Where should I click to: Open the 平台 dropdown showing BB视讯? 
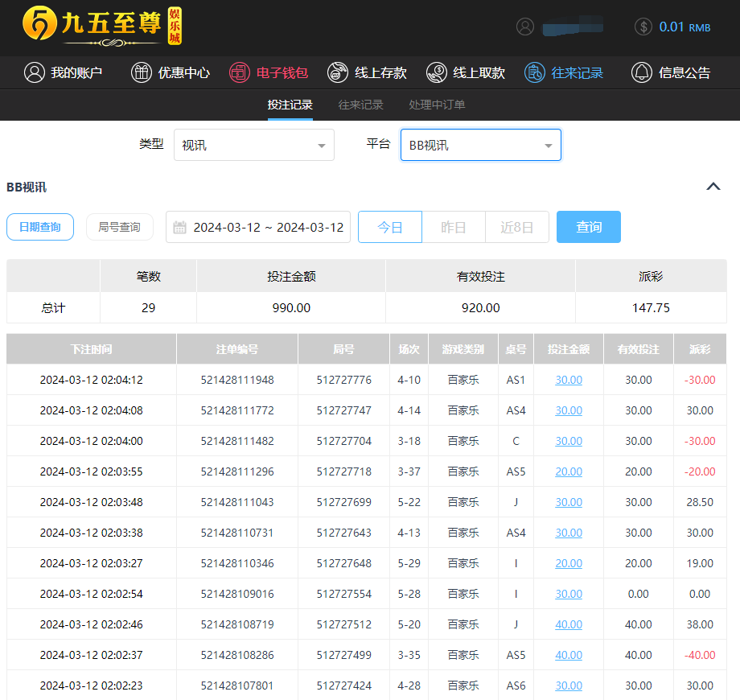480,145
